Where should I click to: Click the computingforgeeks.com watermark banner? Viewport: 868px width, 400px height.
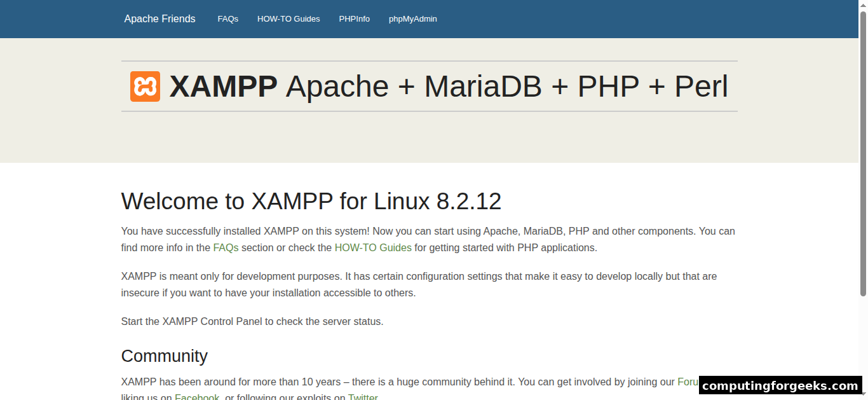click(x=780, y=386)
